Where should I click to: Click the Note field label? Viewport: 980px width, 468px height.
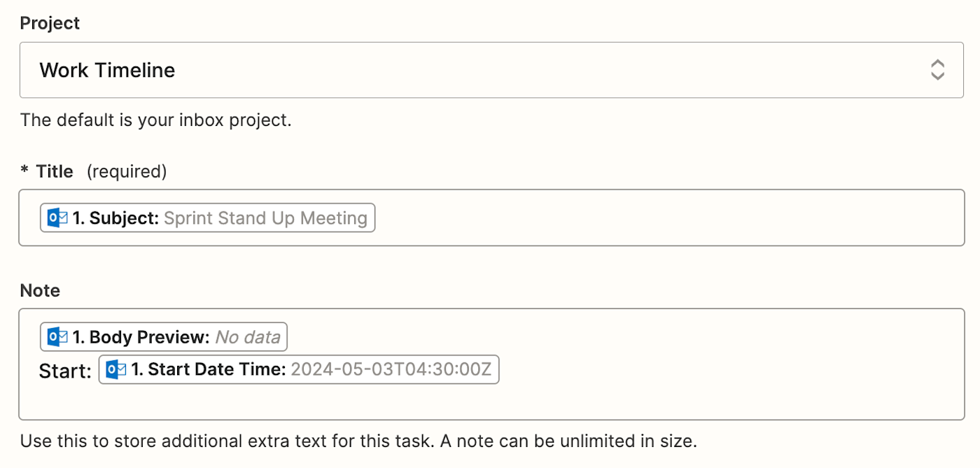40,290
